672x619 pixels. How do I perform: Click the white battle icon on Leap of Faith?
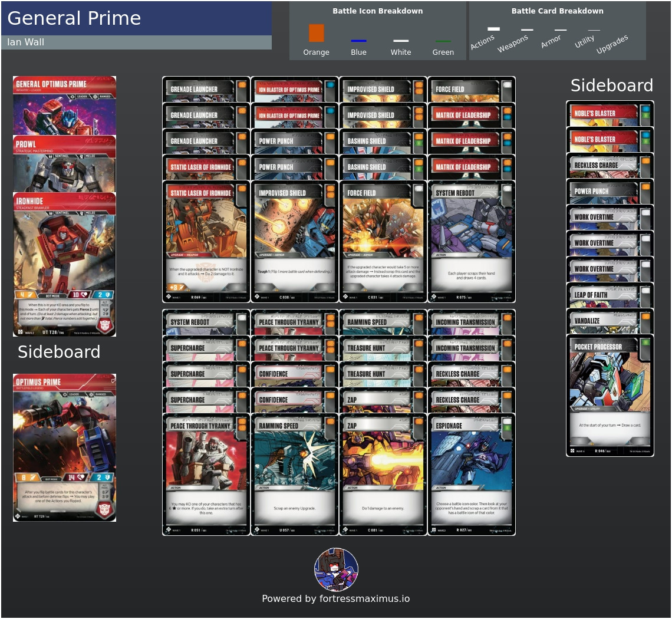point(645,291)
